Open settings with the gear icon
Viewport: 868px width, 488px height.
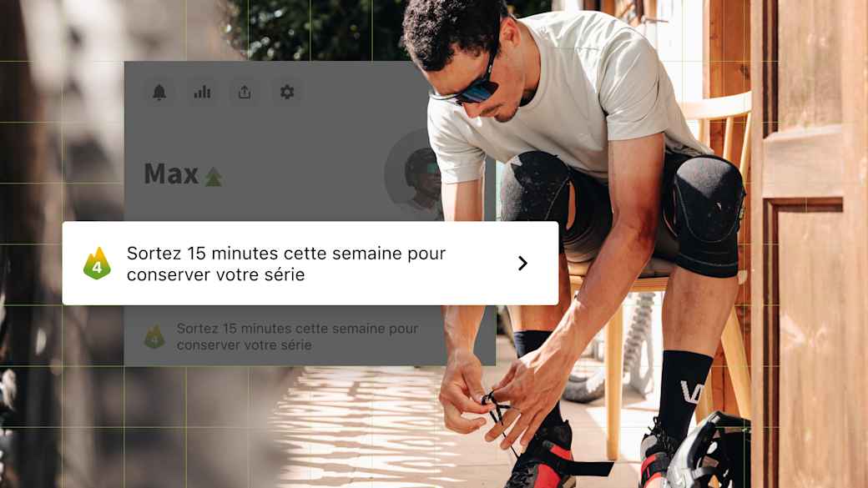tap(287, 92)
